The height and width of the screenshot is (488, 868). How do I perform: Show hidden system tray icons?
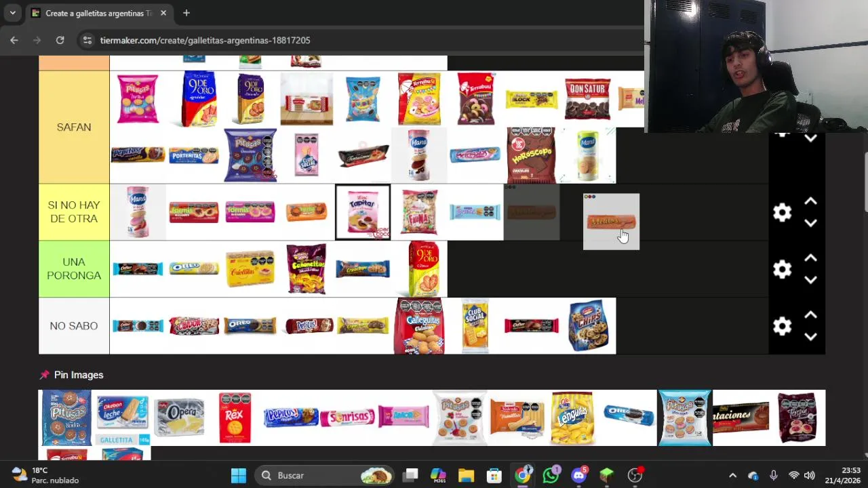[732, 476]
